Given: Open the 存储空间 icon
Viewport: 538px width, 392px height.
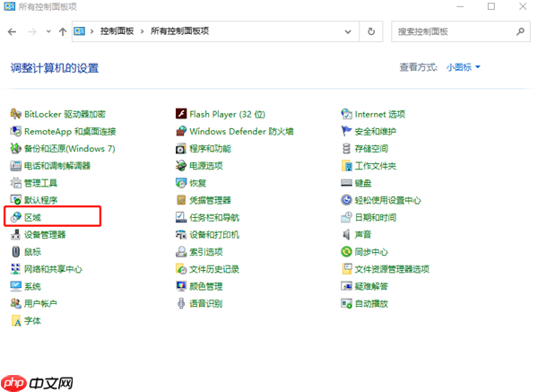Looking at the screenshot, I should [346, 148].
